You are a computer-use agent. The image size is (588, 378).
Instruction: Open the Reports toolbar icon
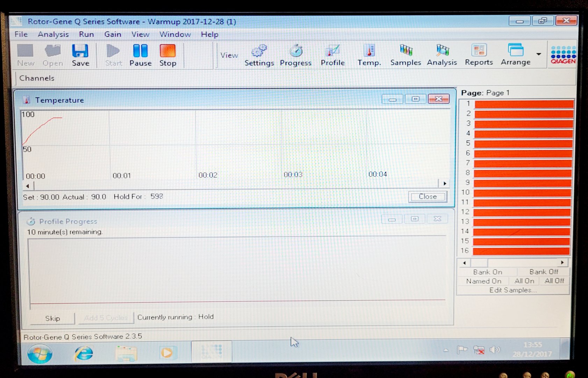(479, 55)
